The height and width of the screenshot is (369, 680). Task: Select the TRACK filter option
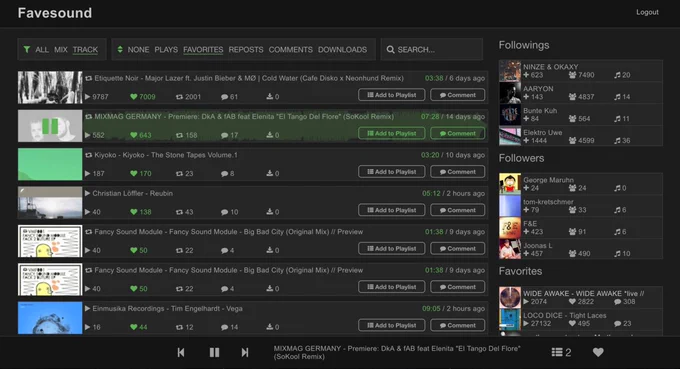[85, 49]
